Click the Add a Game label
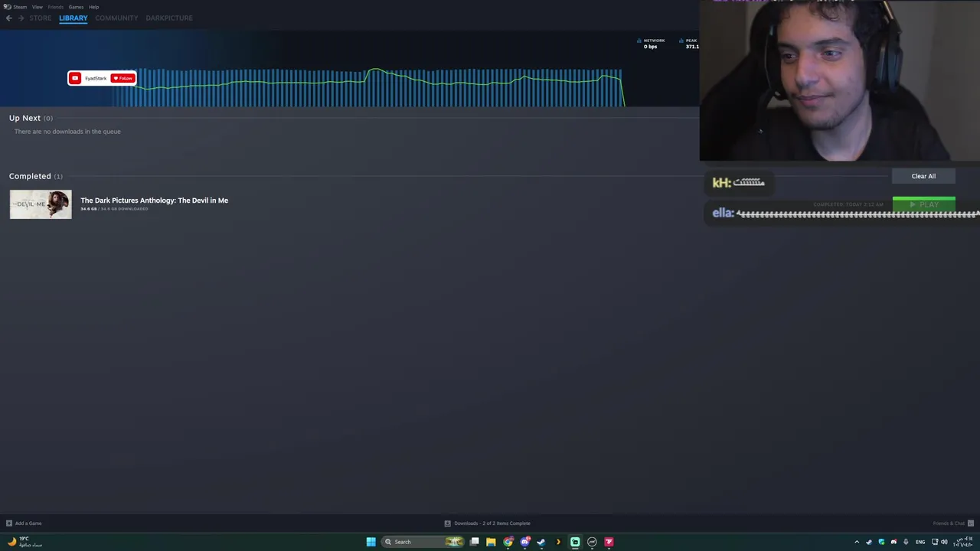Image resolution: width=980 pixels, height=551 pixels. [28, 523]
